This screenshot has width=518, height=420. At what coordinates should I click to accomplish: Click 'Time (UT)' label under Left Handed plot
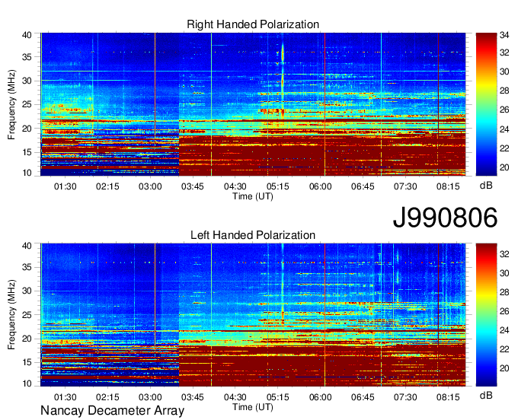(x=253, y=407)
